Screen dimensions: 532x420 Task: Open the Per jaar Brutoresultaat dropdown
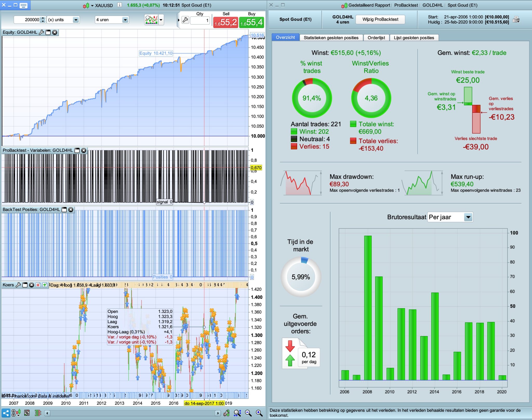[468, 217]
